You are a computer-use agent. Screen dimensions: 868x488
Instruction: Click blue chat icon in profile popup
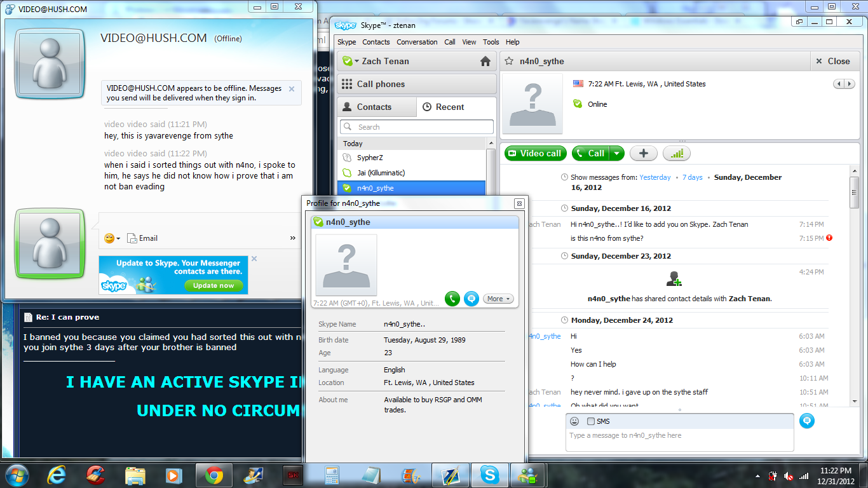pyautogui.click(x=471, y=299)
